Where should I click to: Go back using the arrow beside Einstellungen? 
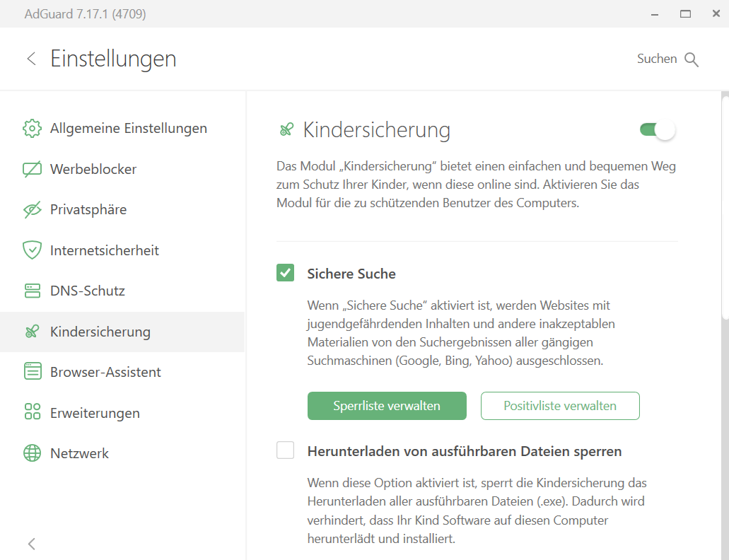tap(31, 59)
